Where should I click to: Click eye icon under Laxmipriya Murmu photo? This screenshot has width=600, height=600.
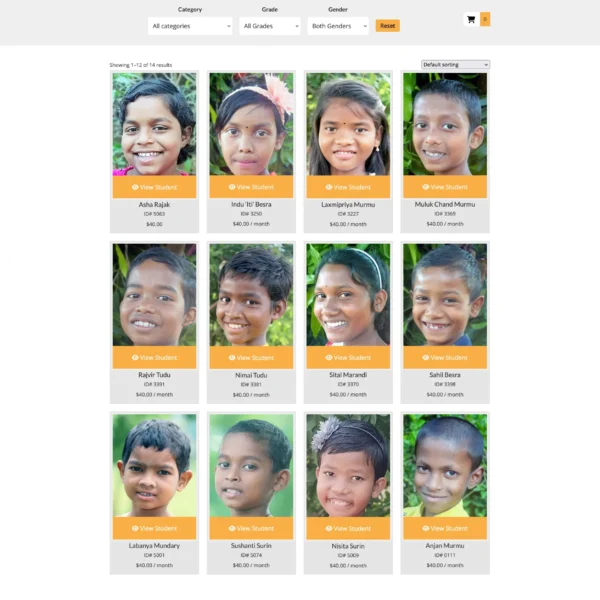click(329, 187)
